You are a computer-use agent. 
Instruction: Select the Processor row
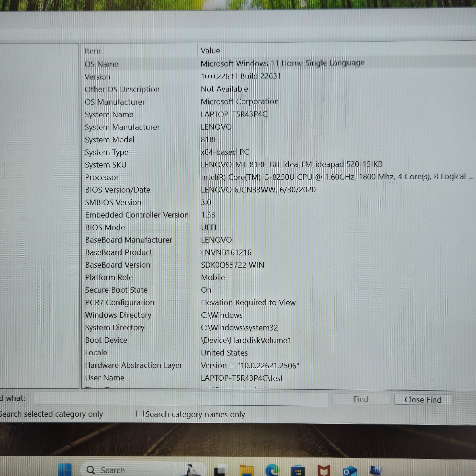pyautogui.click(x=102, y=177)
